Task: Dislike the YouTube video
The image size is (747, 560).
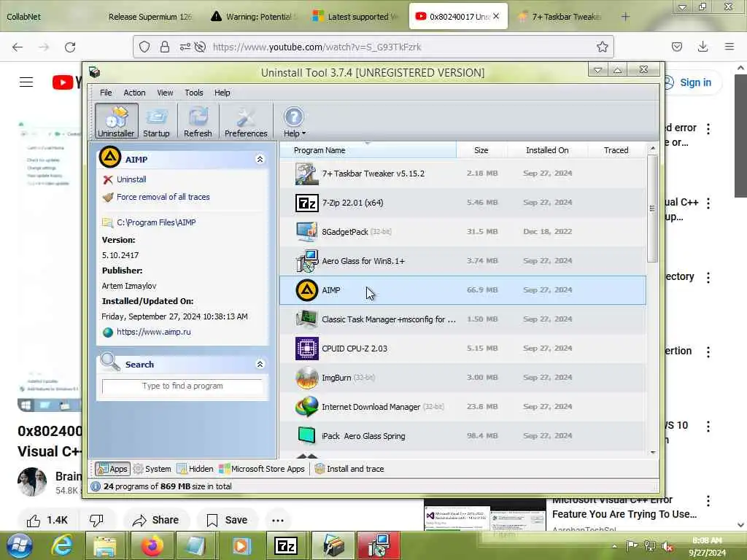Action: click(97, 520)
